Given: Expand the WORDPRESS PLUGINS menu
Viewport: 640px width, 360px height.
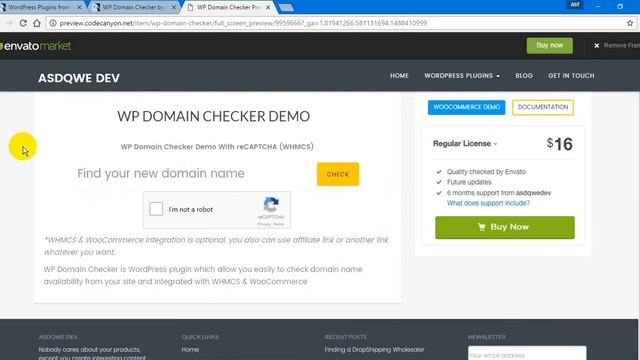Looking at the screenshot, I should [462, 76].
